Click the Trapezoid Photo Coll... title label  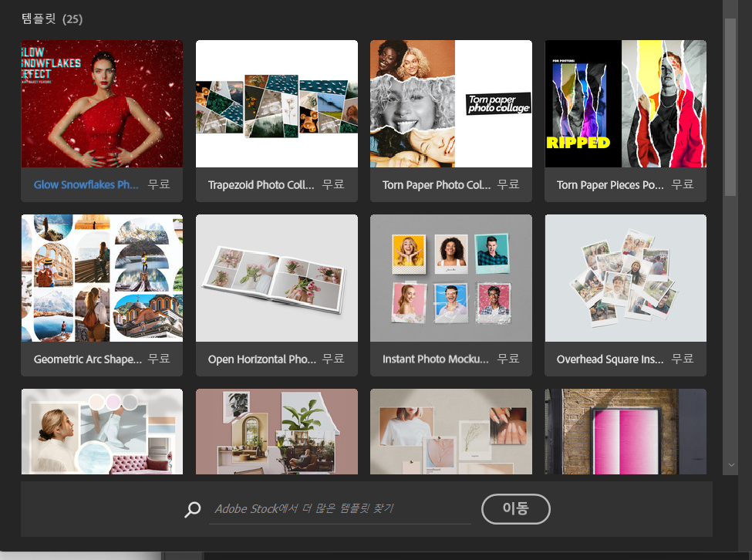261,185
